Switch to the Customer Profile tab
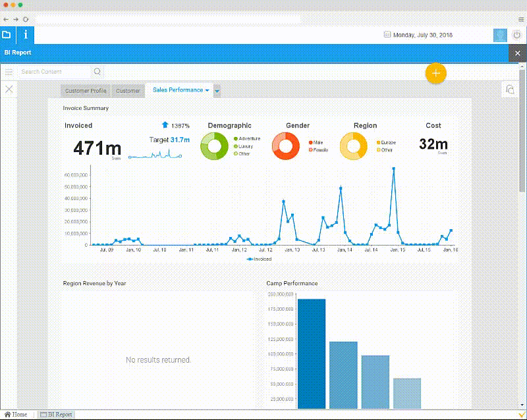The height and width of the screenshot is (420, 527). pyautogui.click(x=86, y=91)
